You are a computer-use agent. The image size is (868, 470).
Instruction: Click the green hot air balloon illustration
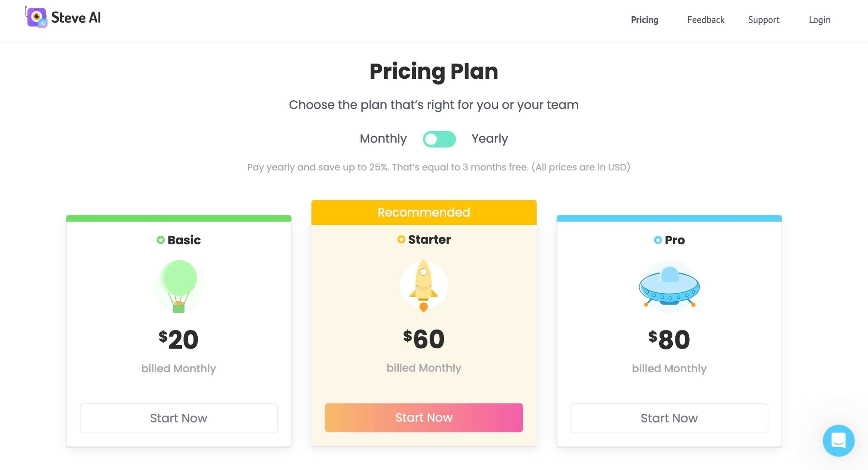coord(179,286)
